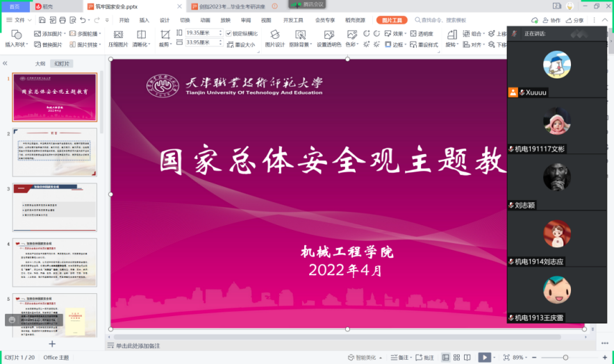Click the Print icon in quick access toolbar

coord(63,20)
